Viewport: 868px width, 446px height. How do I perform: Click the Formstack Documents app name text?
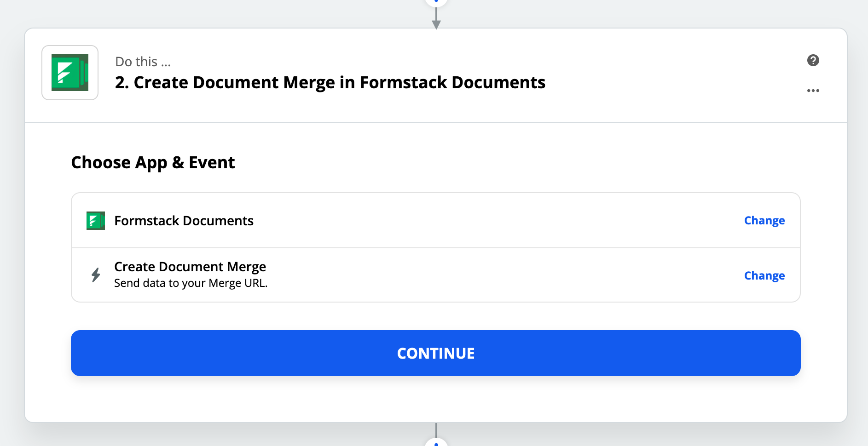184,220
